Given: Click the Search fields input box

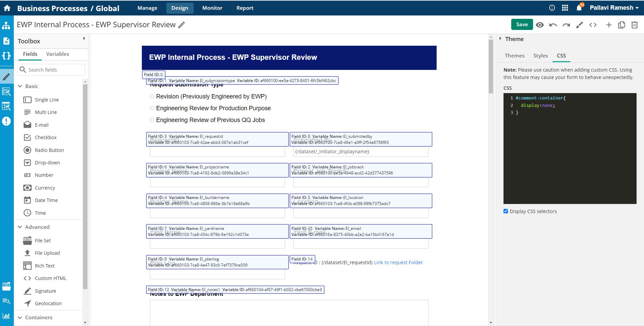Looking at the screenshot, I should point(54,70).
